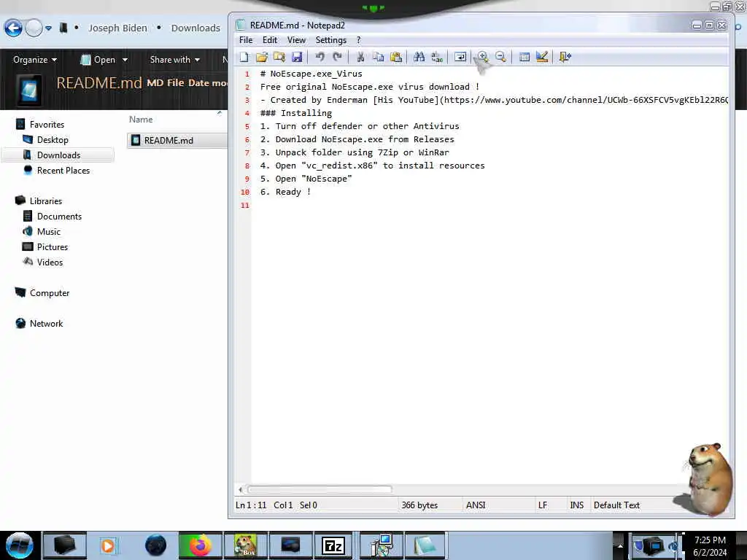Click the Redo arrow in Notepad2 toolbar
This screenshot has width=747, height=560.
337,57
